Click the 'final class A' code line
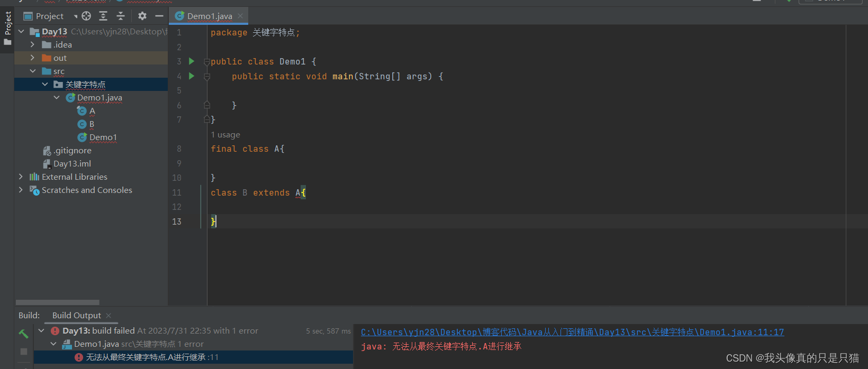This screenshot has height=369, width=868. pos(247,149)
